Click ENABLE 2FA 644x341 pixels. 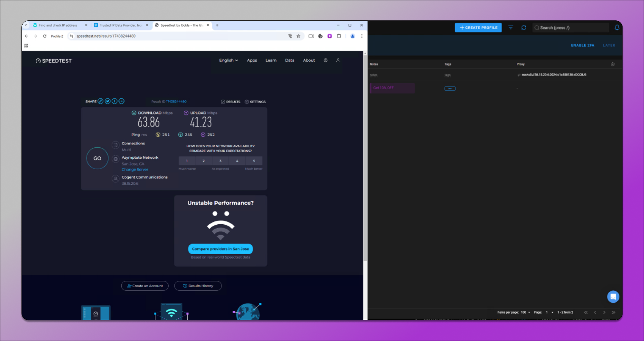click(582, 46)
